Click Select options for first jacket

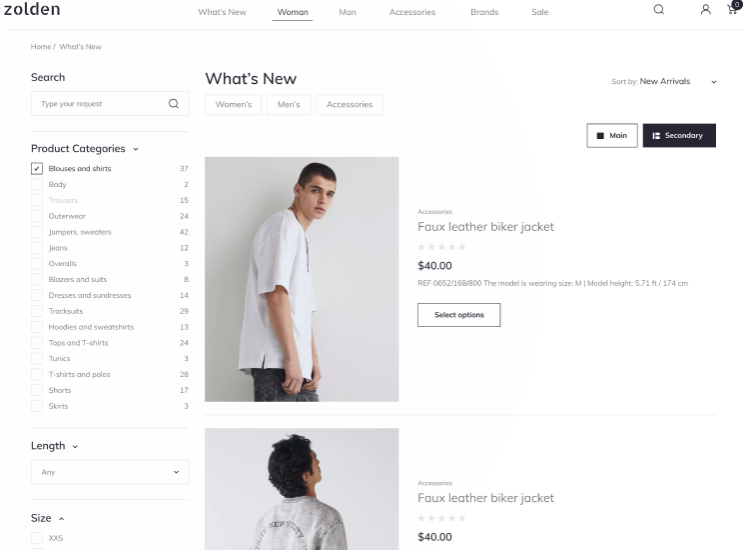click(x=459, y=315)
